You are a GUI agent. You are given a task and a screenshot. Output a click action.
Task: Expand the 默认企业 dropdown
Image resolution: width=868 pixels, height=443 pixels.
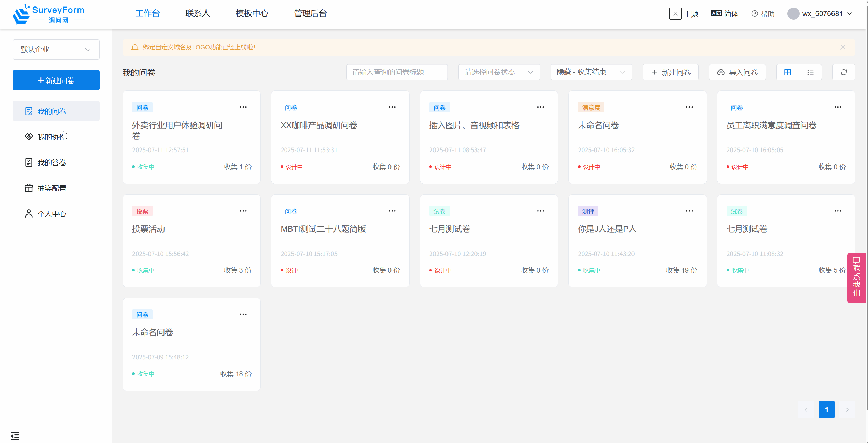(56, 49)
